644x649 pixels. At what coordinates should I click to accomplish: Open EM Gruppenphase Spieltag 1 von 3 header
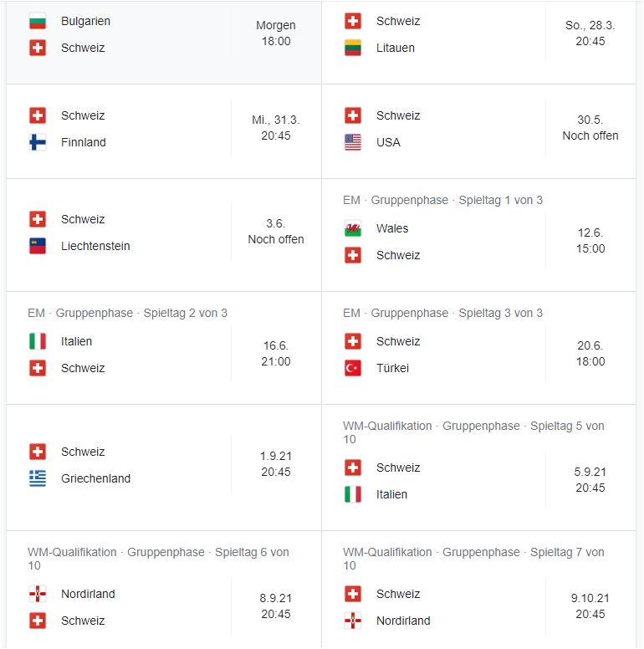coord(442,200)
